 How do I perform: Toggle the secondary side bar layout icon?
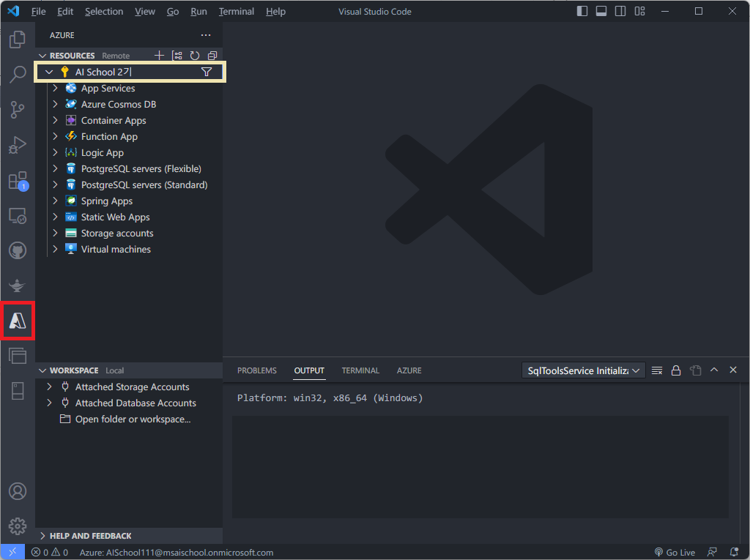point(620,11)
